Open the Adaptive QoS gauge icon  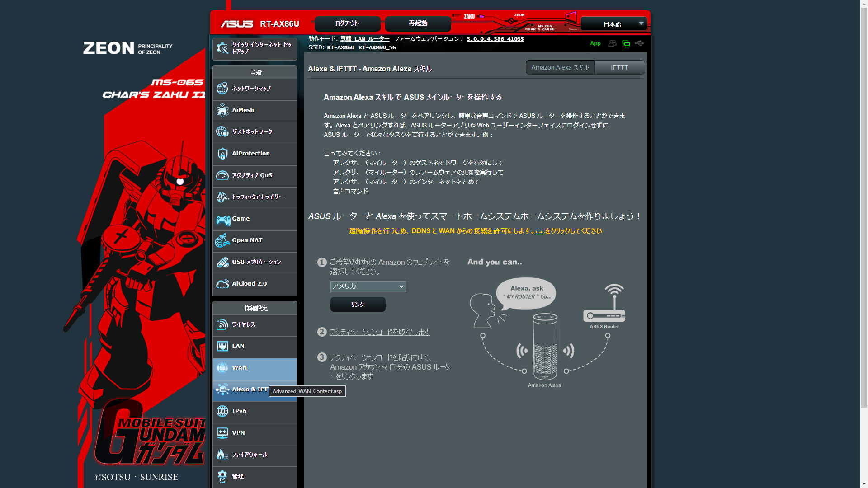click(222, 175)
